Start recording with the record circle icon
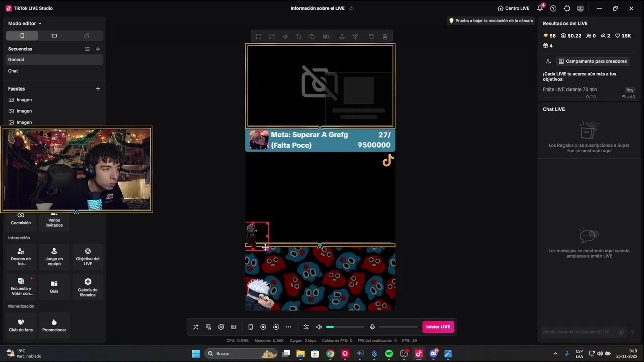This screenshot has width=644, height=362. point(263,327)
